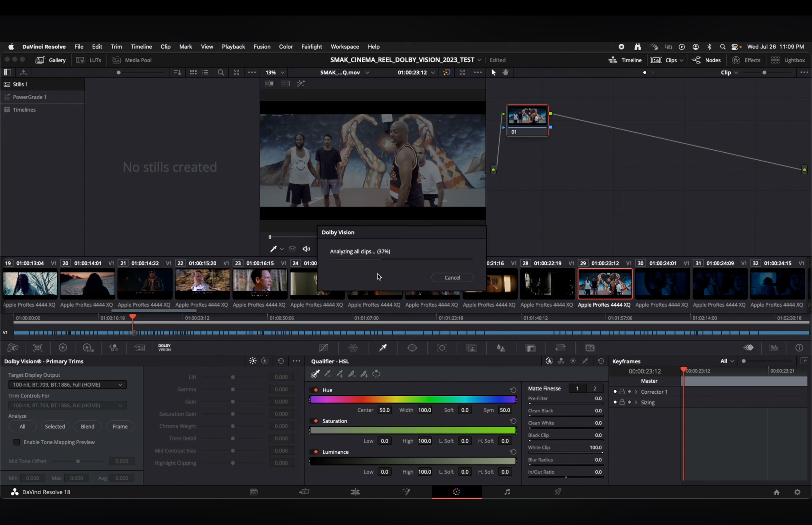
Task: Toggle the Hue qualifier red dot
Action: click(316, 390)
